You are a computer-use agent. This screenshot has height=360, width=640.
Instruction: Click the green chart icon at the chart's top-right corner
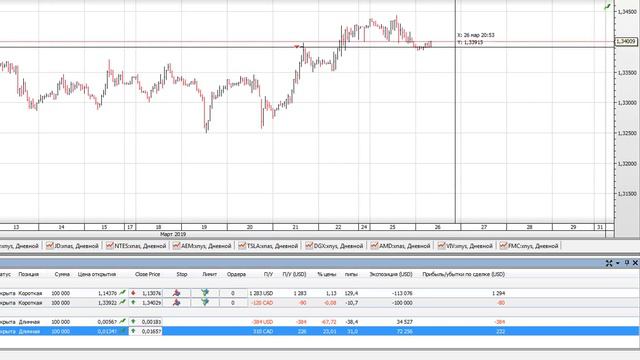click(x=608, y=7)
